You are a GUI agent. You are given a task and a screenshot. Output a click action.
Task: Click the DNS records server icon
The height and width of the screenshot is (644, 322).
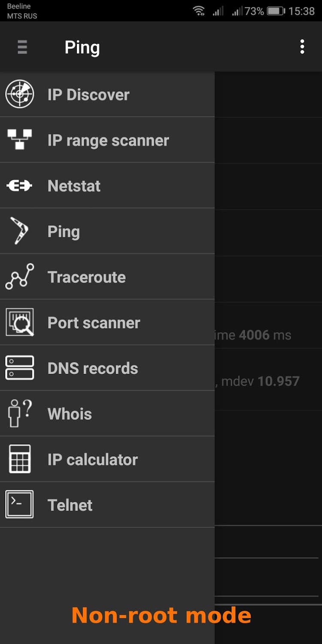[20, 368]
